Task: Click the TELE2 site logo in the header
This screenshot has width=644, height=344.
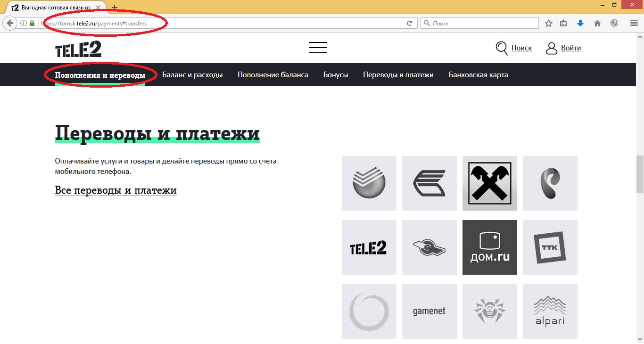Action: (x=78, y=48)
